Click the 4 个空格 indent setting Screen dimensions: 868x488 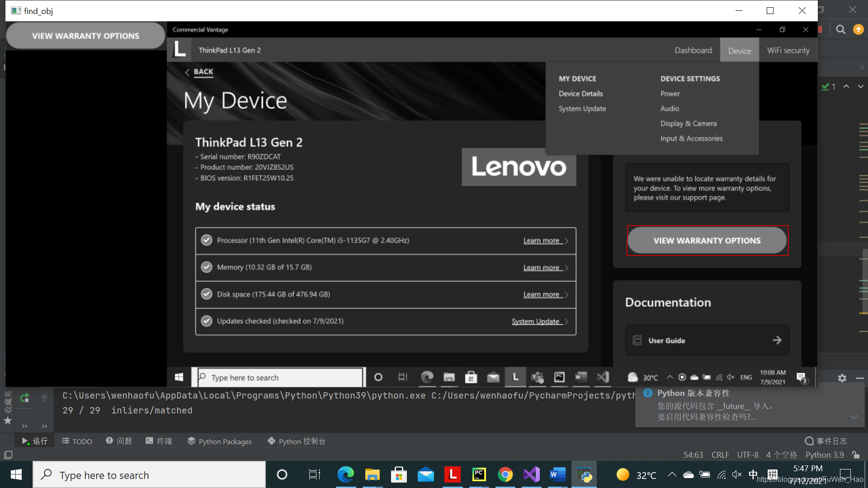coord(782,455)
